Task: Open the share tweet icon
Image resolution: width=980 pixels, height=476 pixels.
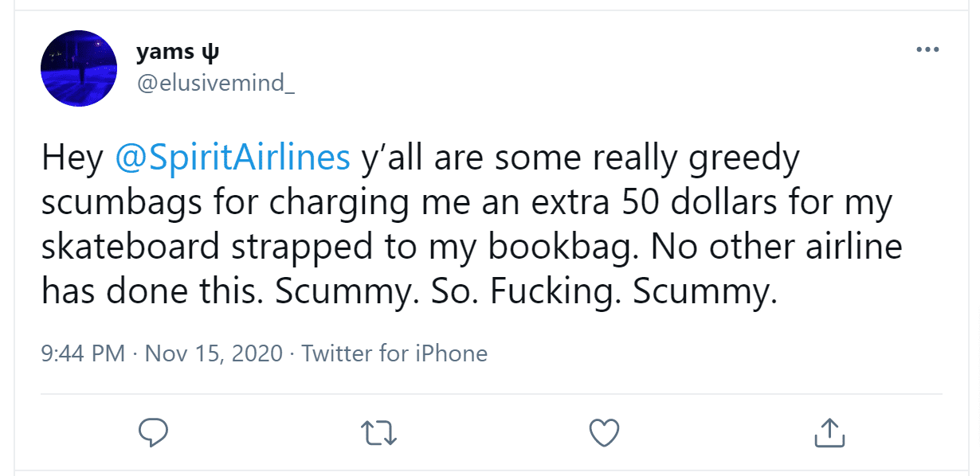Action: click(x=829, y=432)
